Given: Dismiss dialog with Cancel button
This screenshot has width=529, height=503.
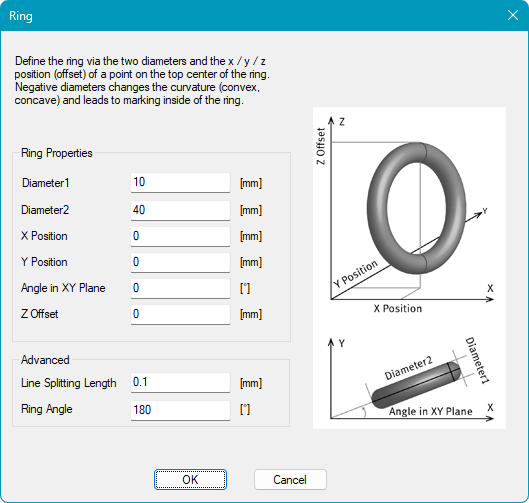Looking at the screenshot, I should pyautogui.click(x=290, y=479).
